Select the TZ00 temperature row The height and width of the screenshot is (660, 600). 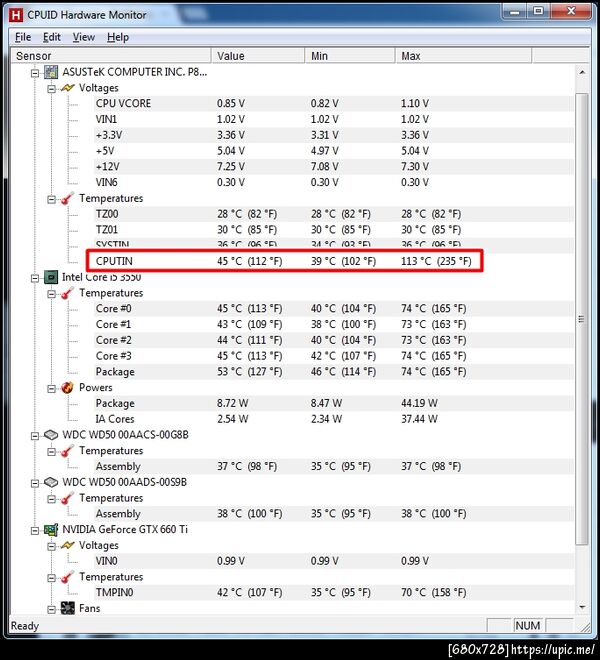click(x=334, y=214)
